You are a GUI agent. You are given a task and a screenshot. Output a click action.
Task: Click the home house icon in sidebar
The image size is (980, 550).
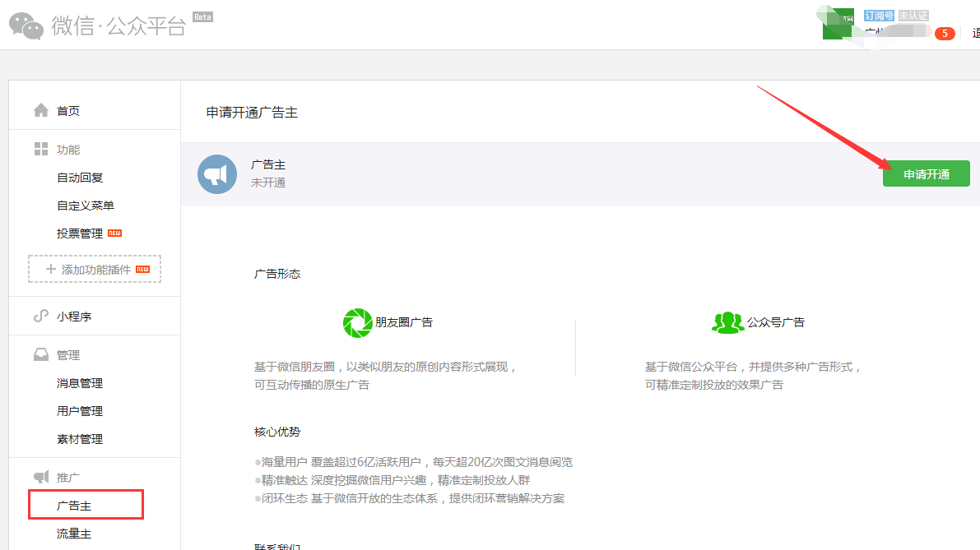coord(41,110)
